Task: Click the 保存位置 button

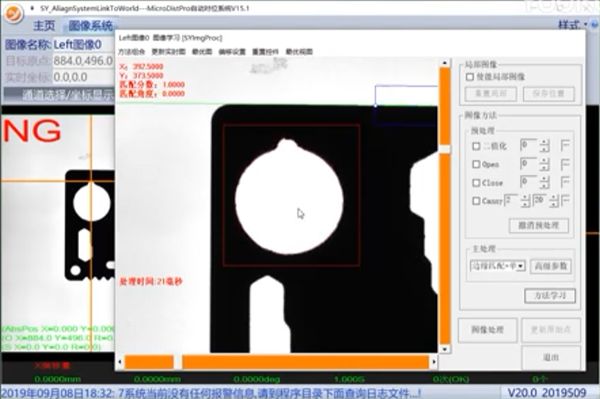Action: pos(549,94)
